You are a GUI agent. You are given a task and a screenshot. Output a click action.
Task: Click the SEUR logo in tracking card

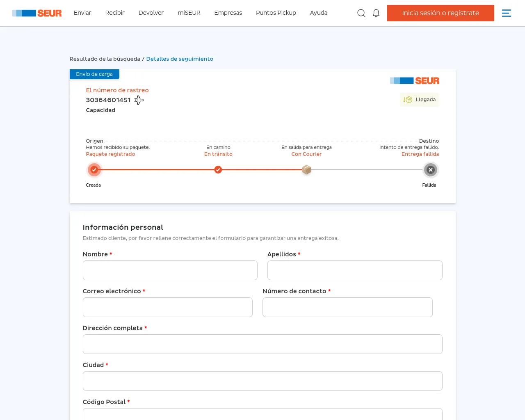(414, 81)
